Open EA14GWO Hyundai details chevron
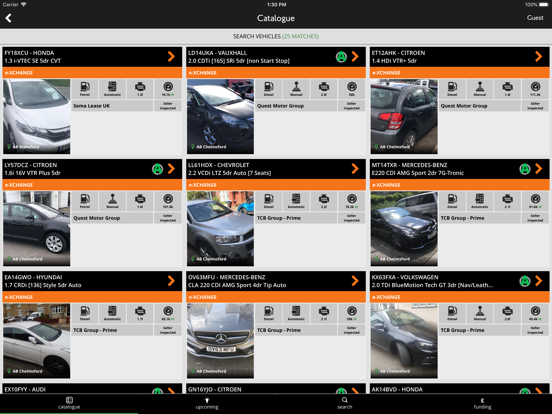 (171, 281)
